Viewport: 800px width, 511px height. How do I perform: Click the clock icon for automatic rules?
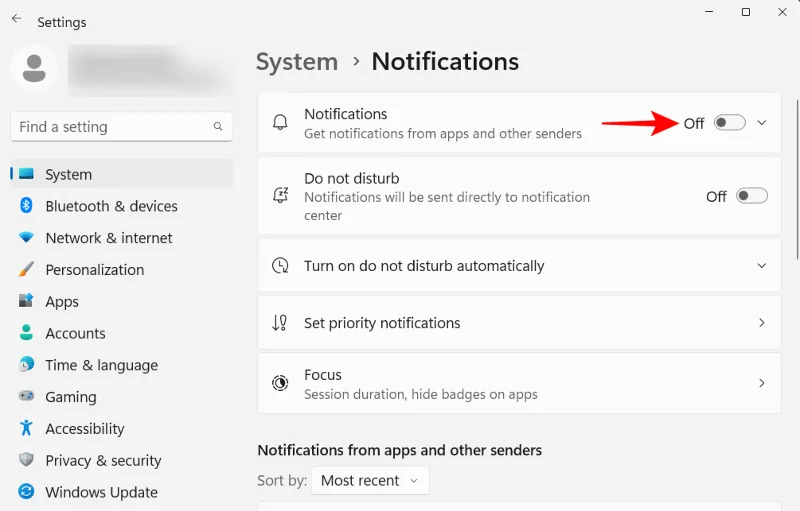[x=280, y=265]
